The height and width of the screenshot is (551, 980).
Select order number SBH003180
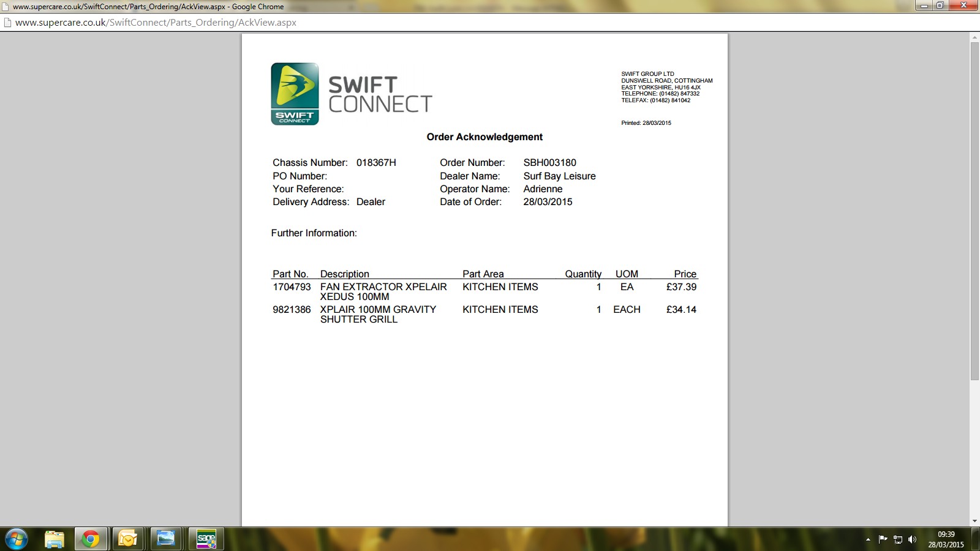pyautogui.click(x=549, y=163)
